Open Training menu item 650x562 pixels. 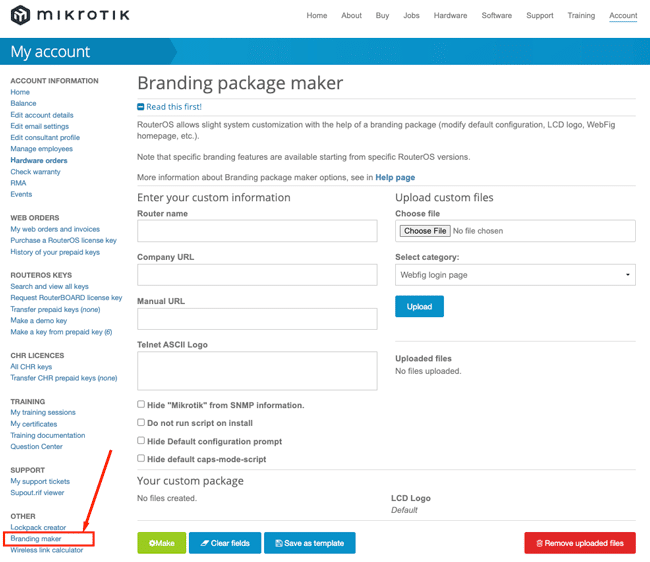point(581,16)
